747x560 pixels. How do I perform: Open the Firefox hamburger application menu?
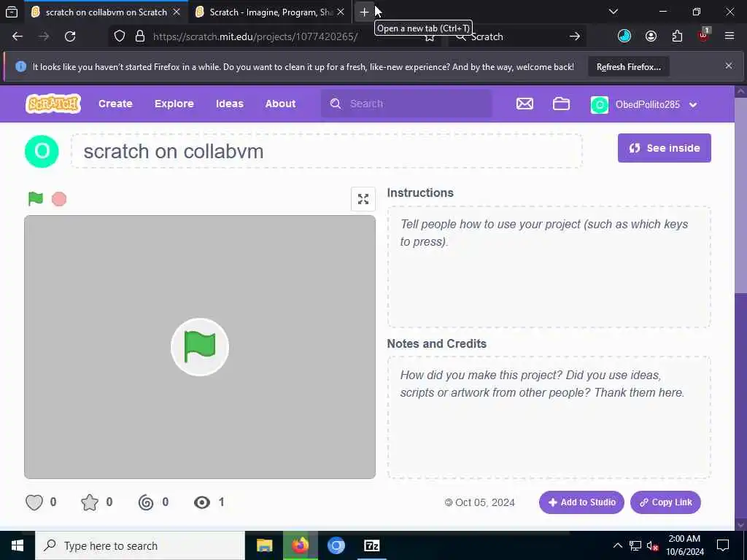[x=729, y=36]
